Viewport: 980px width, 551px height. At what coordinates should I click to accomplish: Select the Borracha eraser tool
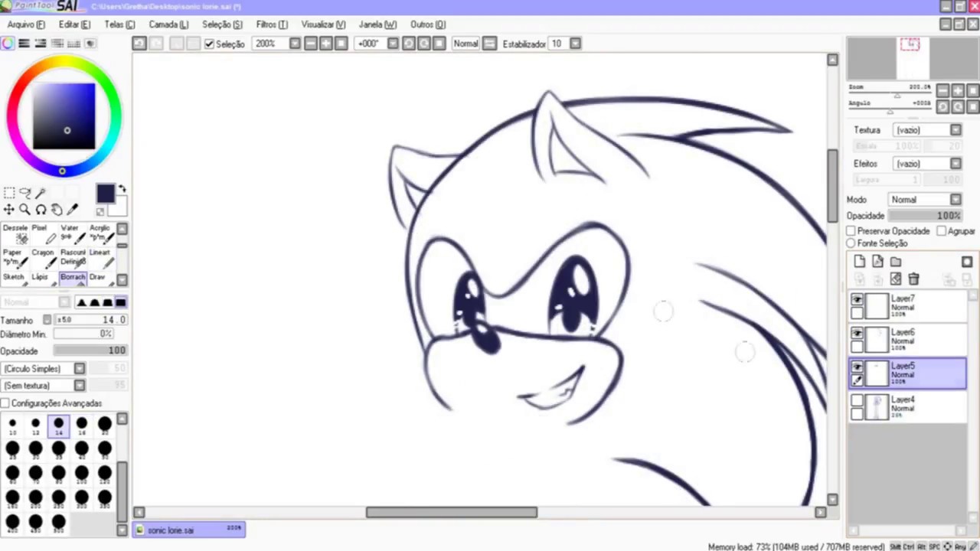(72, 278)
